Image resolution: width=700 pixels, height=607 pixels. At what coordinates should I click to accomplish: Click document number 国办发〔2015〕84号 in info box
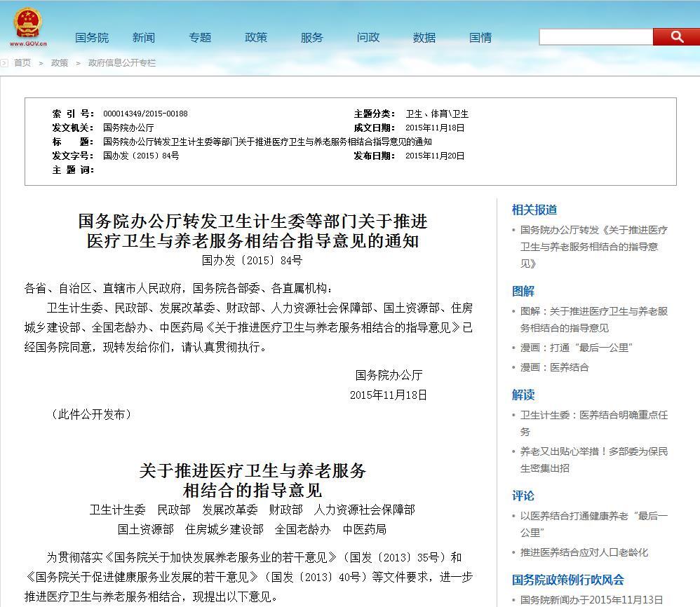[x=141, y=156]
